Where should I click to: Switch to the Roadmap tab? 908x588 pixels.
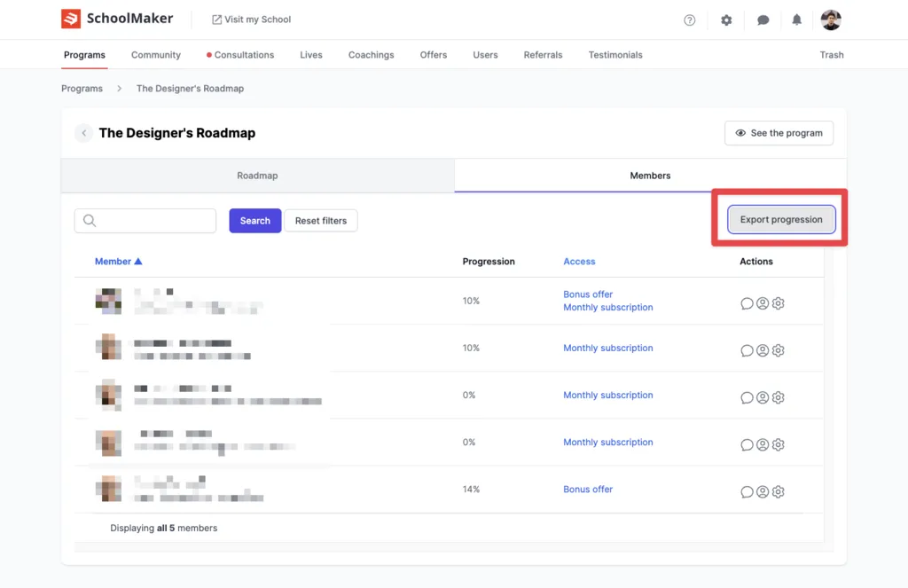pyautogui.click(x=258, y=176)
